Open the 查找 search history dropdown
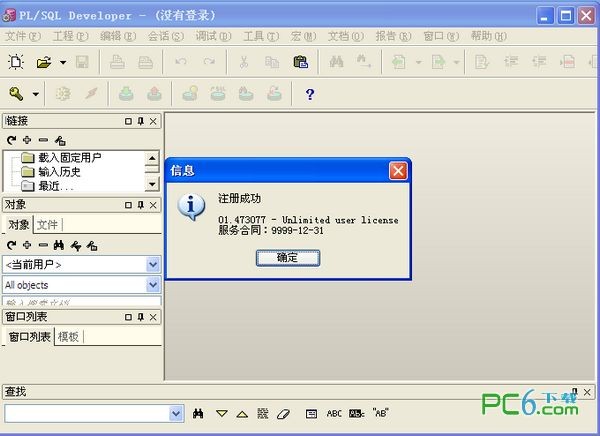Image resolution: width=600 pixels, height=436 pixels. click(176, 413)
